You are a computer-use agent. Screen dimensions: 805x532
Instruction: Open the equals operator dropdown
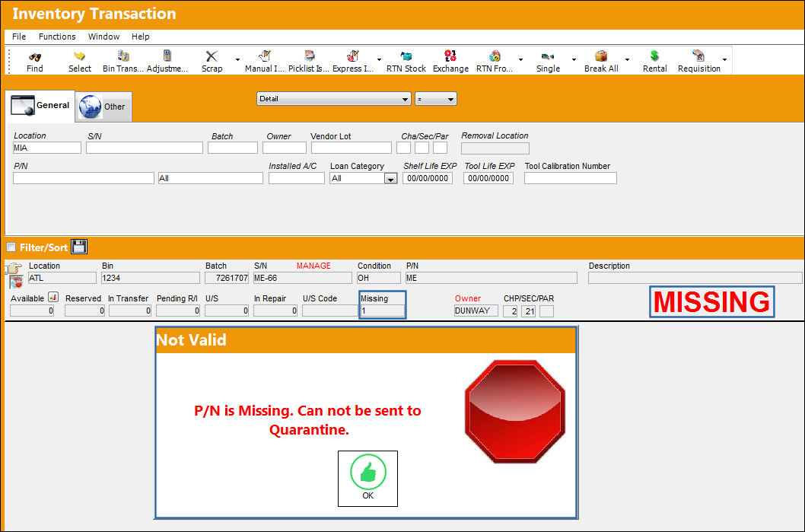coord(435,99)
